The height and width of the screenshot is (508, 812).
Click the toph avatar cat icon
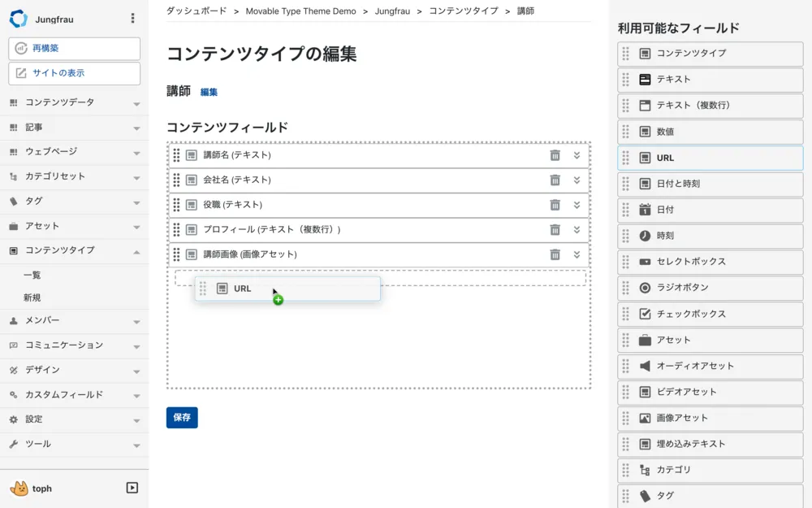point(18,488)
